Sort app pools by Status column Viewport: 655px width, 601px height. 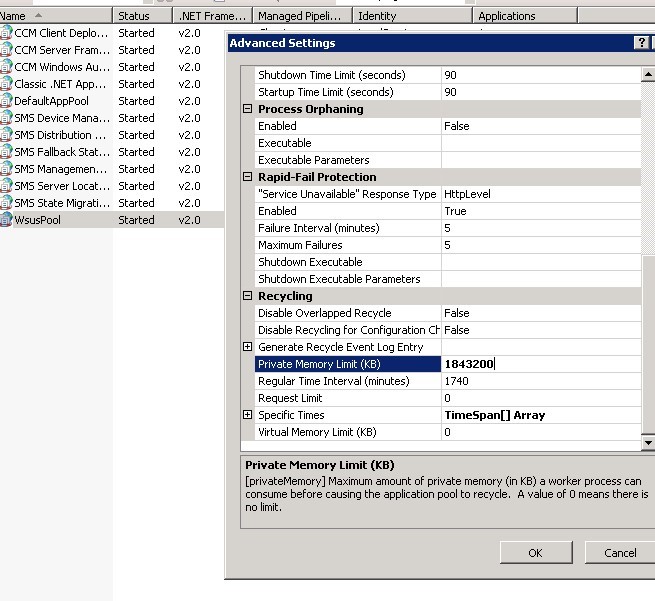pyautogui.click(x=142, y=16)
